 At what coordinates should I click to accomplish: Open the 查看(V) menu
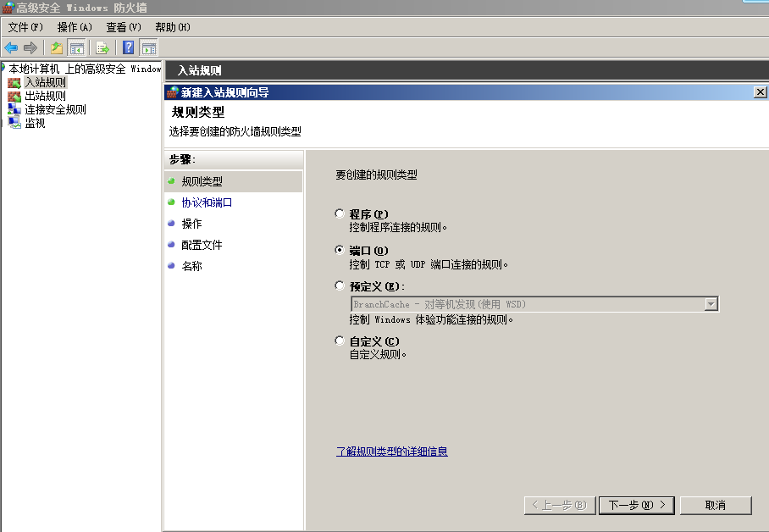pyautogui.click(x=124, y=27)
